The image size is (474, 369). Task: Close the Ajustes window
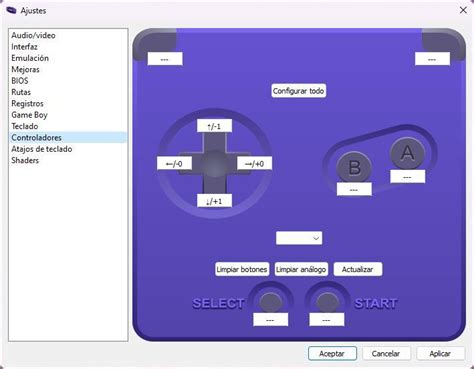coord(463,10)
